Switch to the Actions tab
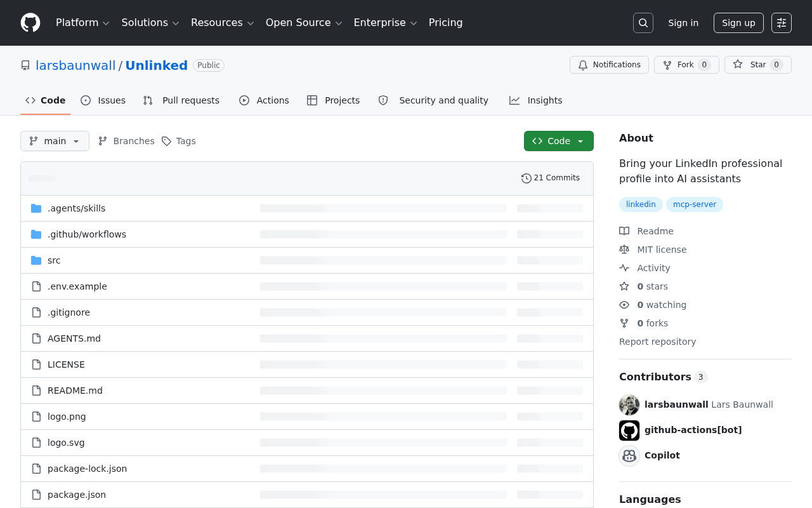The width and height of the screenshot is (812, 508). [264, 100]
